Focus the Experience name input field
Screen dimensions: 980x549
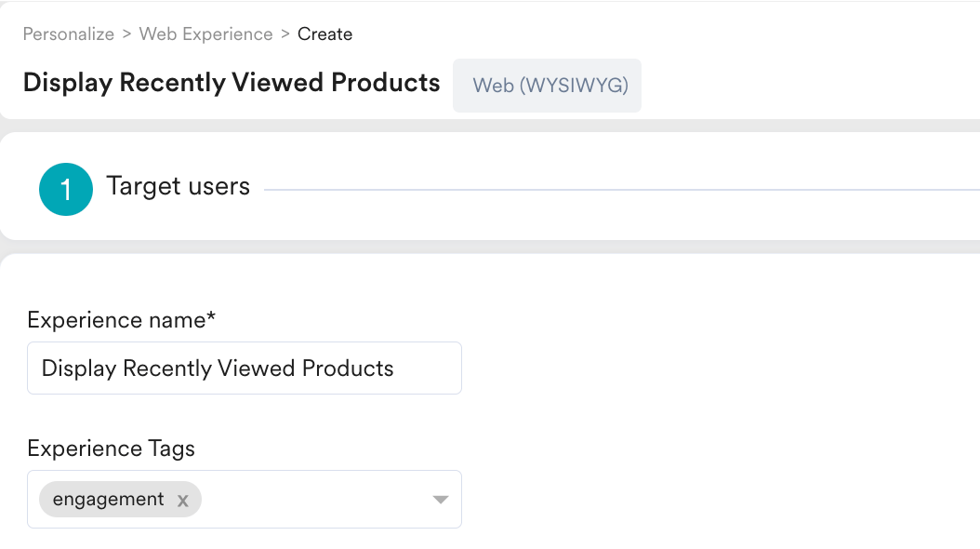click(245, 368)
